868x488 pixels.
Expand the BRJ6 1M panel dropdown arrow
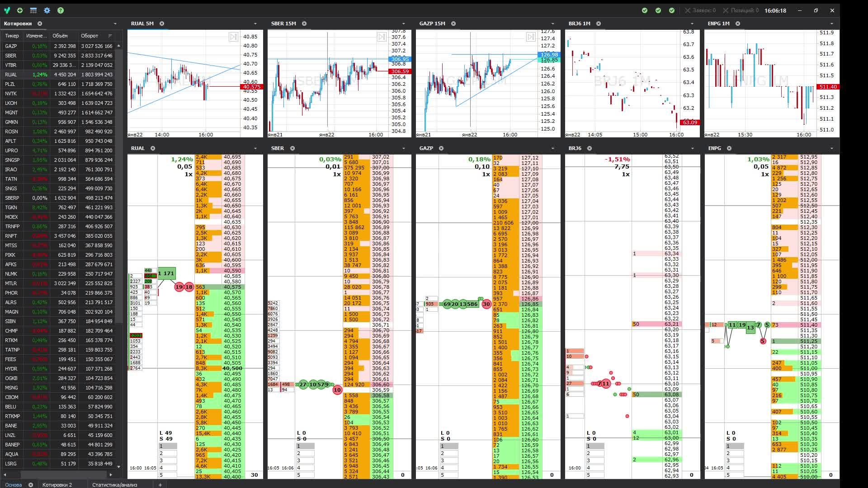coord(692,23)
